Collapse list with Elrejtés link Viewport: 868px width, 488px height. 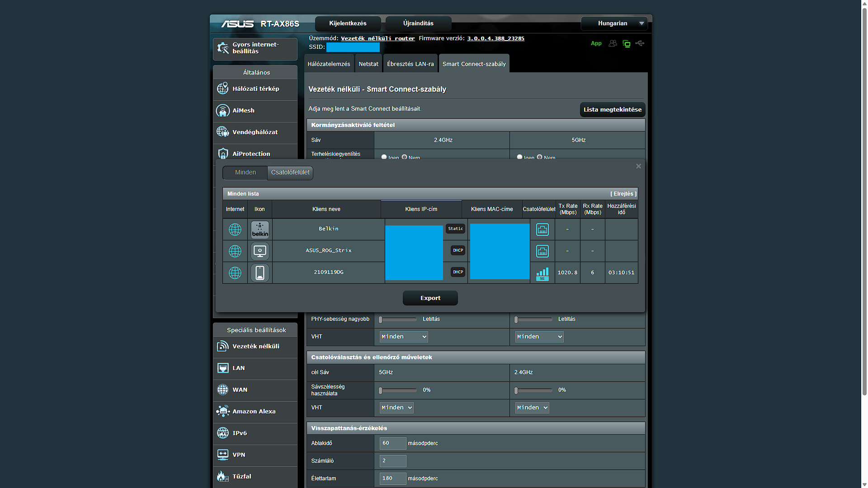coord(623,194)
